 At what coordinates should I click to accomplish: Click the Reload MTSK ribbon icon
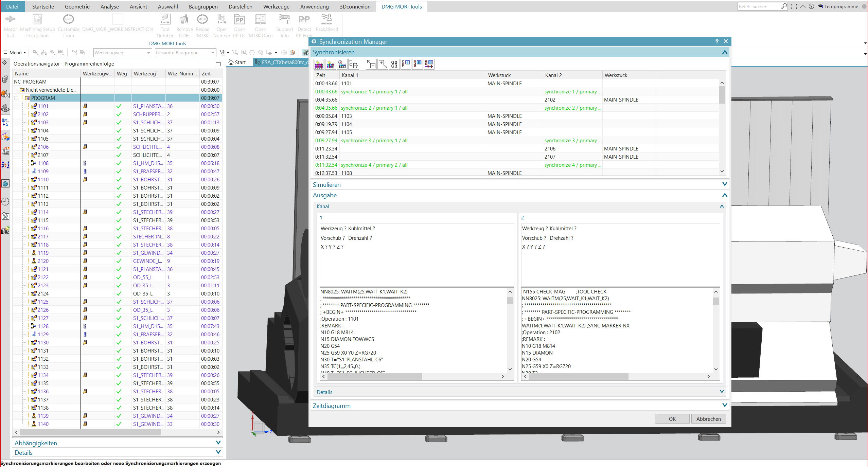202,25
